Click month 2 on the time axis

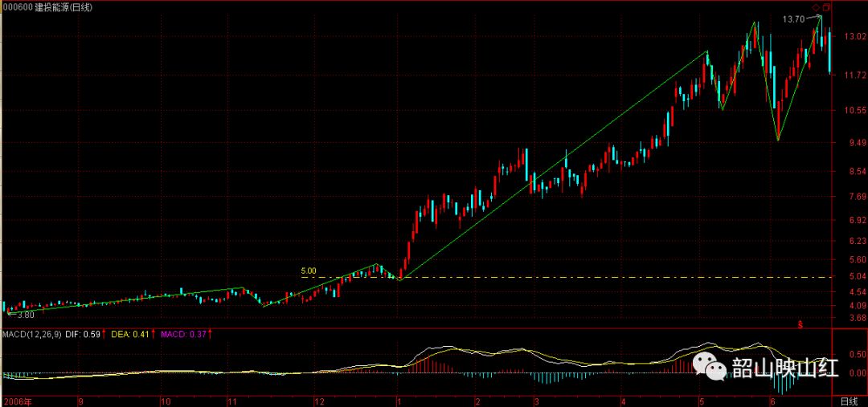(476, 401)
